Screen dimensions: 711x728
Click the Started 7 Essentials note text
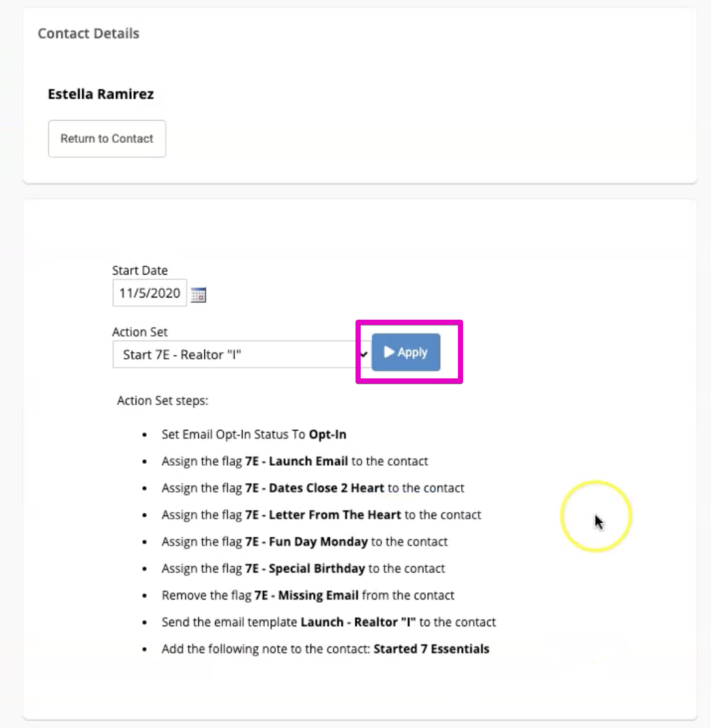[x=431, y=649]
